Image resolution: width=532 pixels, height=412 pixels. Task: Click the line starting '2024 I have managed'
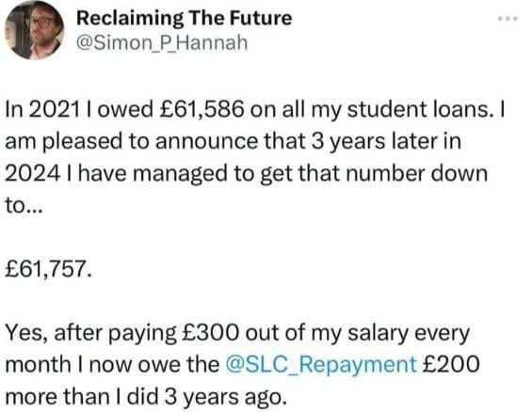click(247, 173)
